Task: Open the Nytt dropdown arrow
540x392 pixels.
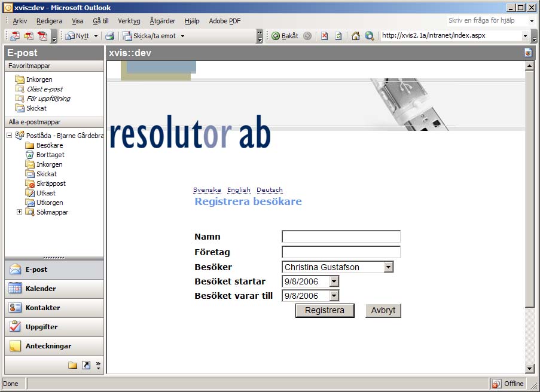Action: [96, 36]
